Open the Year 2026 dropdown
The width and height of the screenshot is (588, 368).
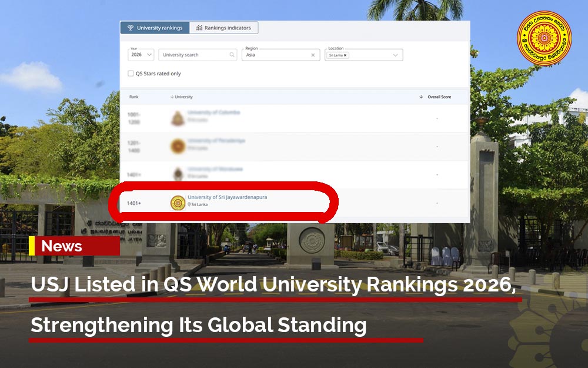tap(141, 55)
